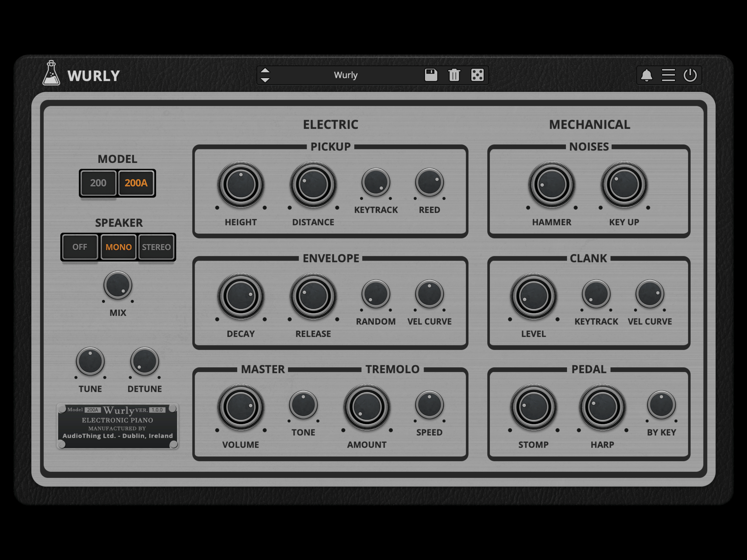Save preset with the floppy disk icon
747x560 pixels.
431,75
